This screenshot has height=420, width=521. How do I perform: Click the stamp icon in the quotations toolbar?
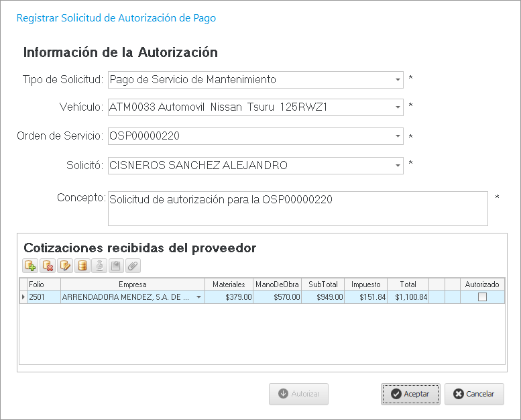click(x=99, y=265)
